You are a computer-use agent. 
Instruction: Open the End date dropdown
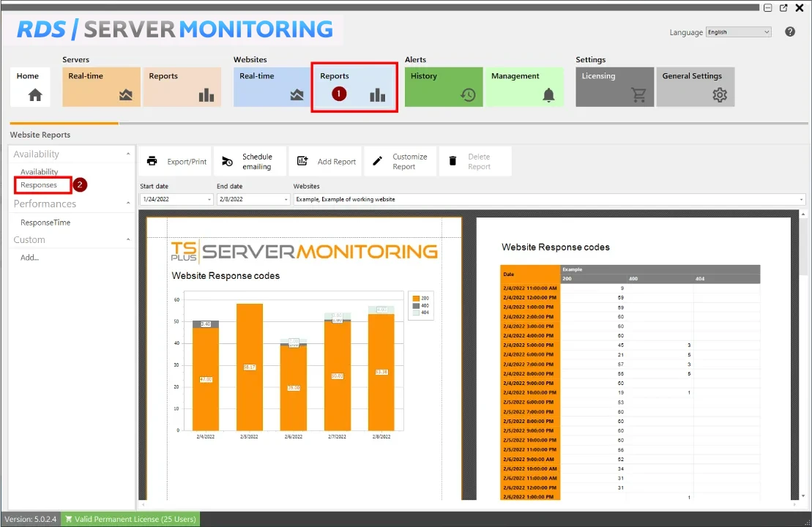(x=286, y=200)
